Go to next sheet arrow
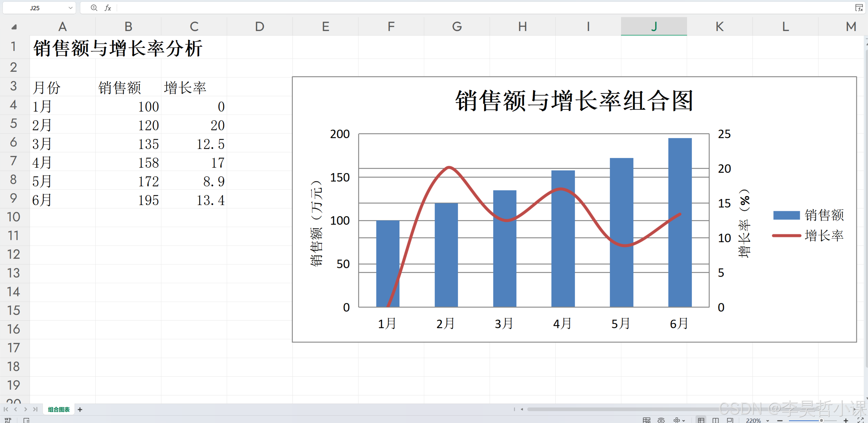The width and height of the screenshot is (868, 423). pos(25,409)
